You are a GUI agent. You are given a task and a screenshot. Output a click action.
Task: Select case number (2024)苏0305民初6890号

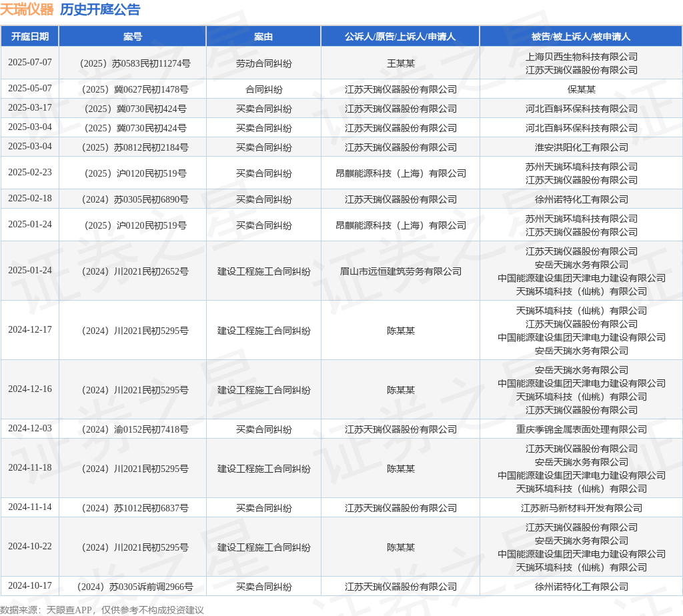(133, 200)
